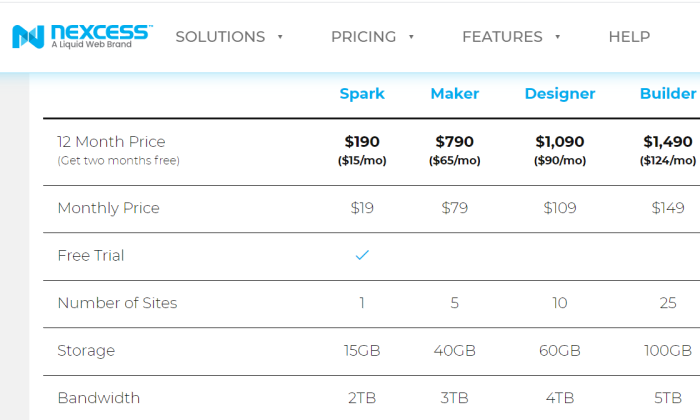
Task: Select the Maker plan header
Action: pos(454,94)
